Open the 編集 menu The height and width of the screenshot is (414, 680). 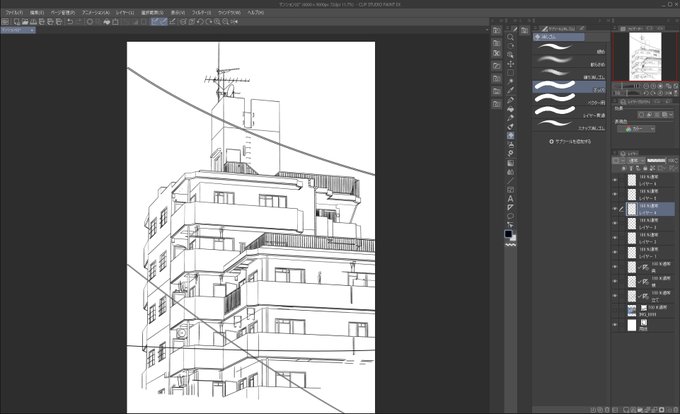pos(37,13)
